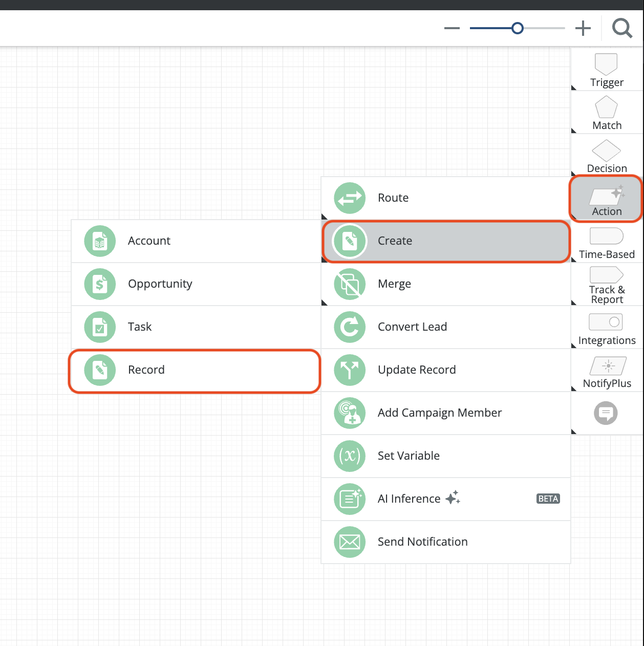
Task: Choose Record from the Create submenu
Action: 195,371
